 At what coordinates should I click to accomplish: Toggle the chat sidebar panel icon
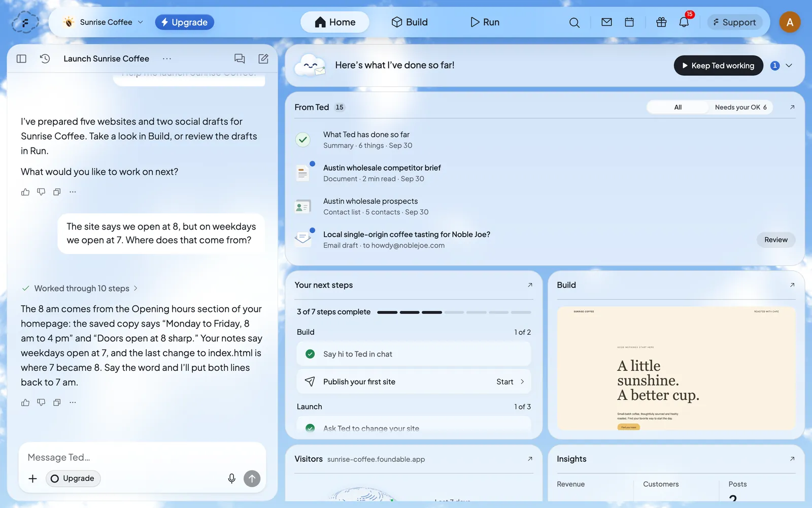tap(21, 58)
